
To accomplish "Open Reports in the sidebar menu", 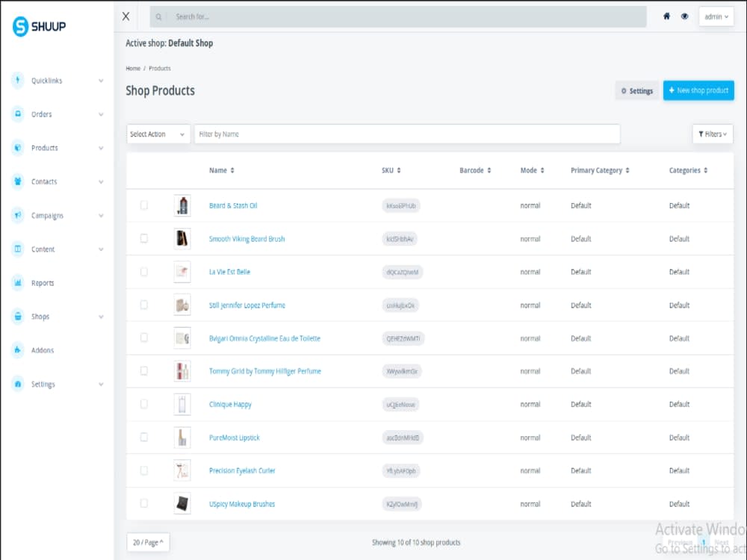I will pos(43,283).
